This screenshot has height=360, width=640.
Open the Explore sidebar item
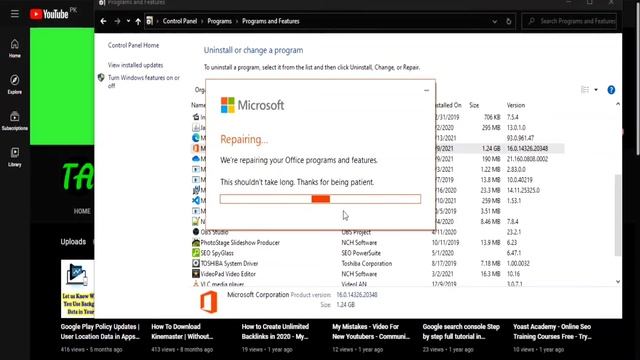coord(15,84)
